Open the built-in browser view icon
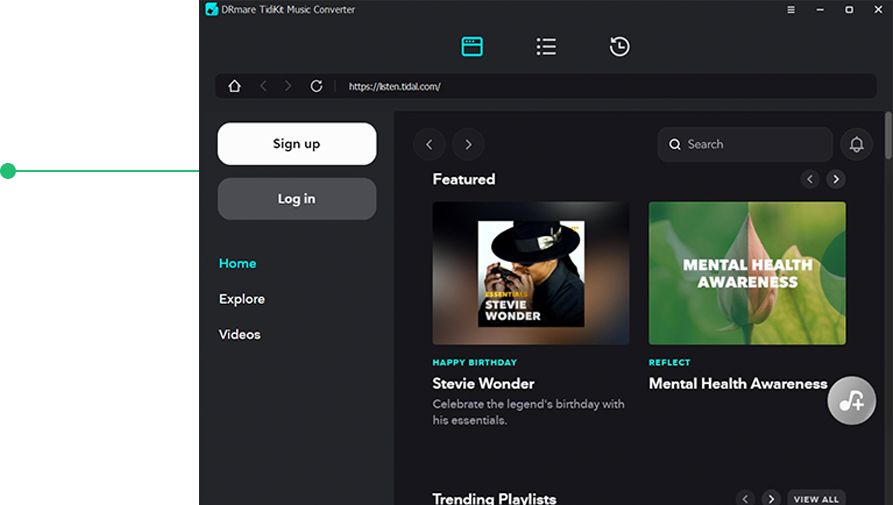The height and width of the screenshot is (505, 893). click(472, 46)
